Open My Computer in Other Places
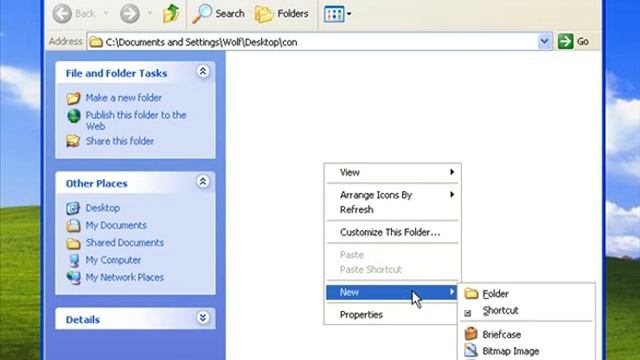Viewport: 640px width, 360px height. pyautogui.click(x=113, y=260)
